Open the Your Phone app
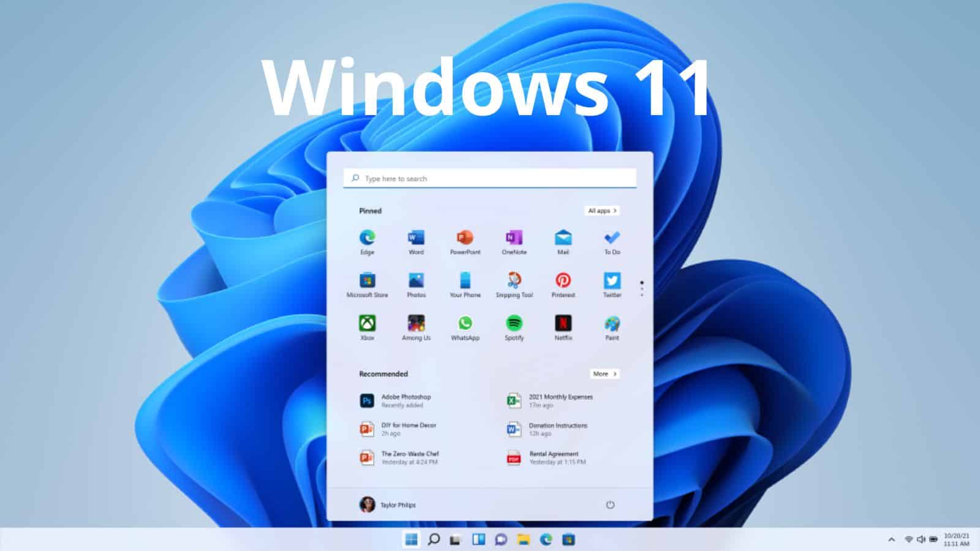980x551 pixels. pyautogui.click(x=465, y=285)
